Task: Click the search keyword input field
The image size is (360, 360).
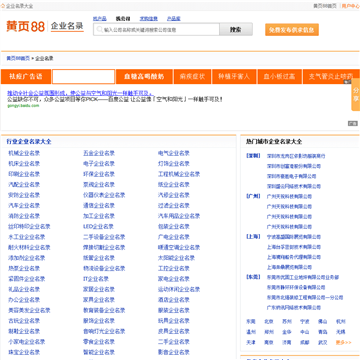Action: coord(156,29)
